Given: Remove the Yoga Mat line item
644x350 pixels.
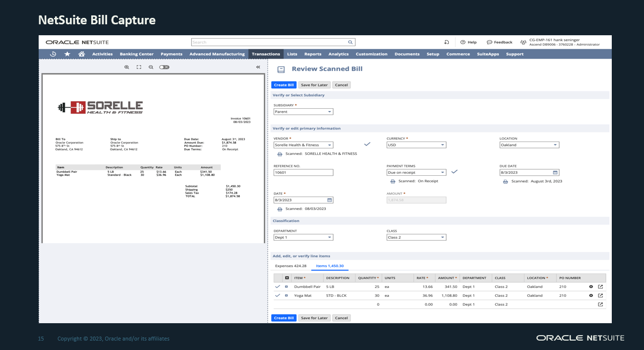Looking at the screenshot, I should 591,295.
